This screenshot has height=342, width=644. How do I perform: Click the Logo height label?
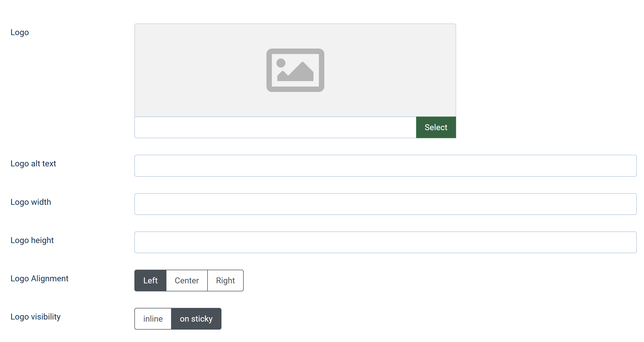tap(32, 240)
